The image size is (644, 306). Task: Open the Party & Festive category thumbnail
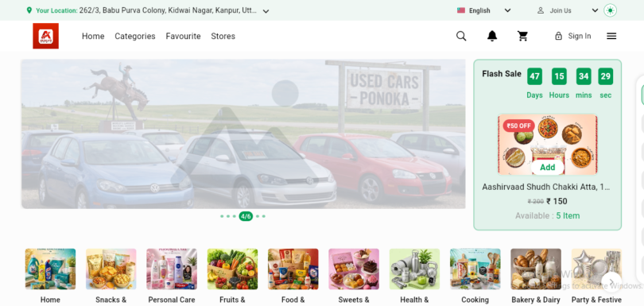[x=596, y=269]
